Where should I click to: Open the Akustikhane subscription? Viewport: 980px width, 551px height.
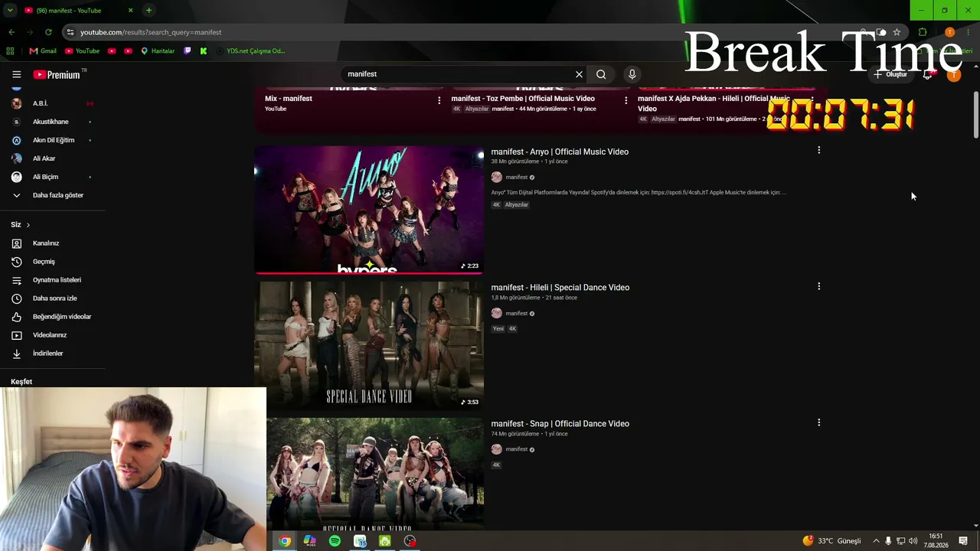[x=52, y=122]
